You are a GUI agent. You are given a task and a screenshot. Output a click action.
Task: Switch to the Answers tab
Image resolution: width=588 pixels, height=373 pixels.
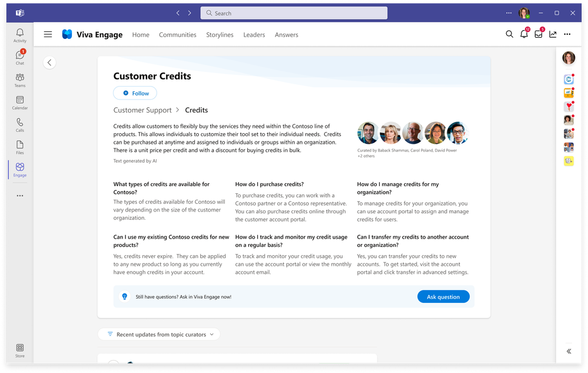(x=287, y=35)
